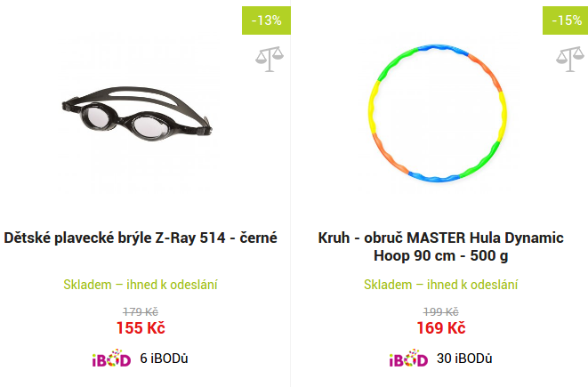Image resolution: width=588 pixels, height=387 pixels.
Task: Click the -13% discount badge
Action: point(265,20)
